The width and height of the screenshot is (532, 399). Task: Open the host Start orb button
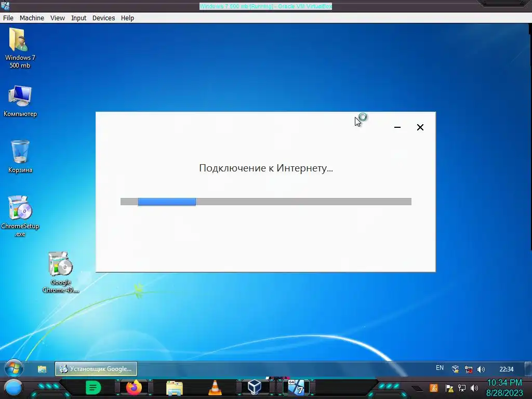tap(13, 388)
